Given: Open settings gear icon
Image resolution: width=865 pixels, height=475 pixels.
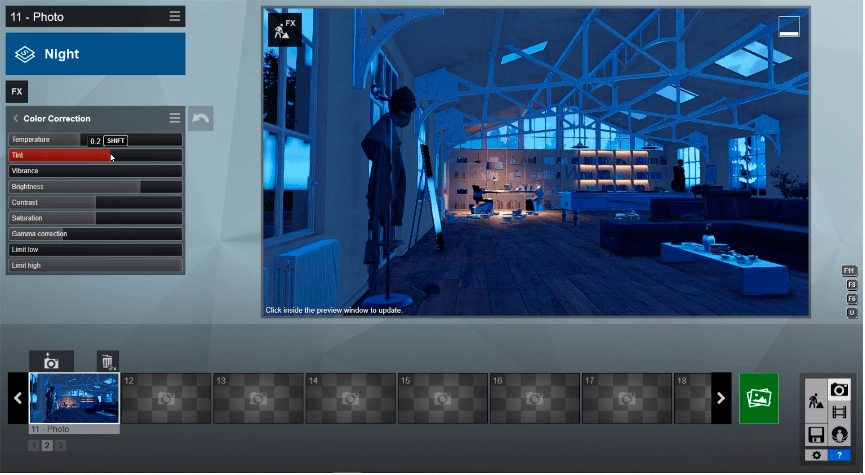Looking at the screenshot, I should click(816, 455).
